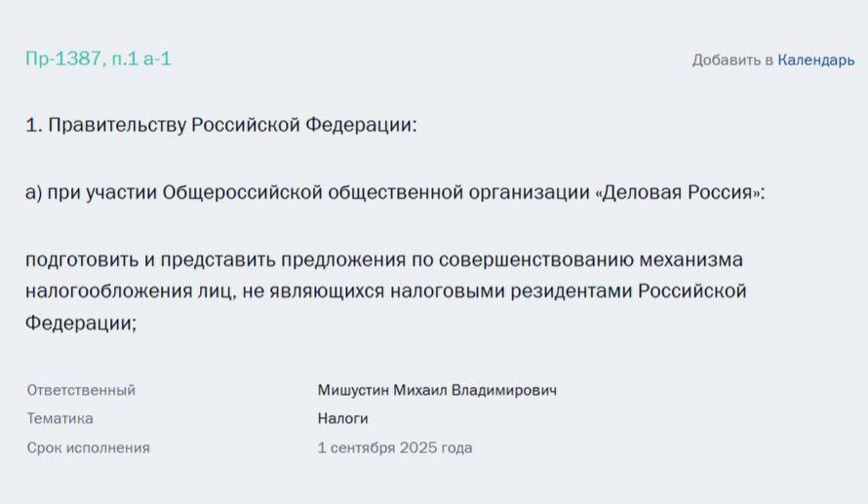The height and width of the screenshot is (504, 868).
Task: Click the blue word Календарь
Action: (815, 60)
